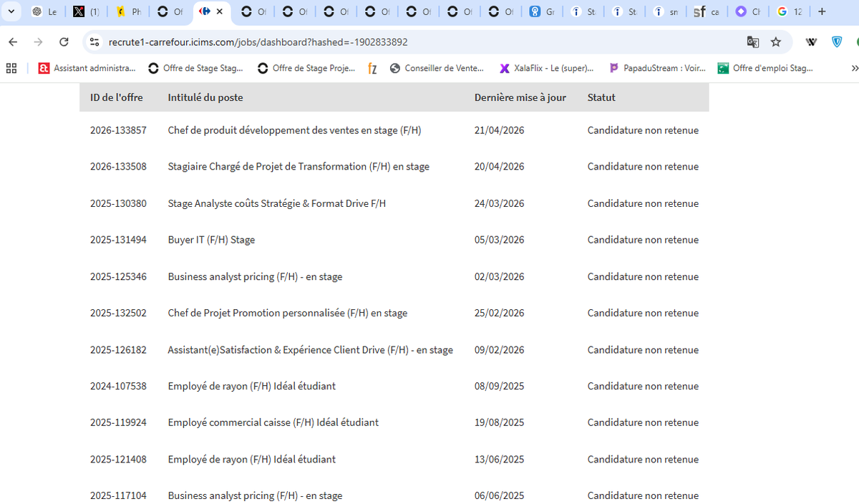Open 'Conseiller de Vente...' bookmark

tap(437, 69)
